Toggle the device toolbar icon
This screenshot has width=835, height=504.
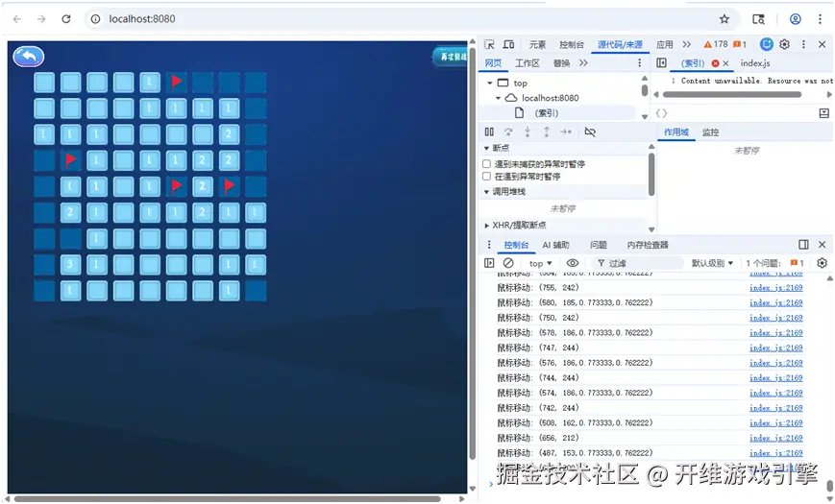pyautogui.click(x=508, y=44)
